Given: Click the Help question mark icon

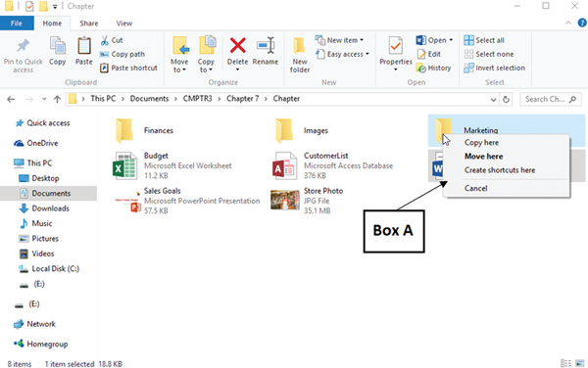Looking at the screenshot, I should 582,23.
